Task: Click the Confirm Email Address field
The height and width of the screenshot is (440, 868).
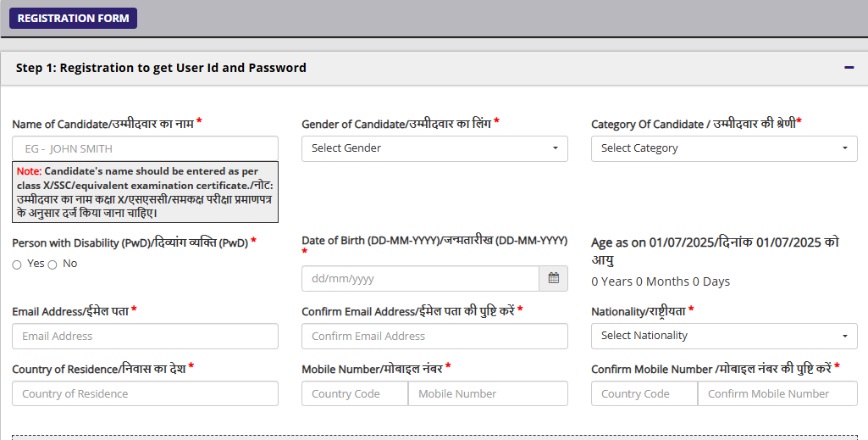Action: point(434,337)
